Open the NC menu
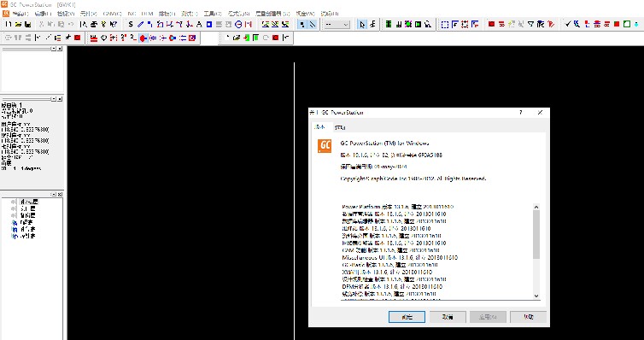The height and width of the screenshot is (340, 644). click(x=132, y=14)
